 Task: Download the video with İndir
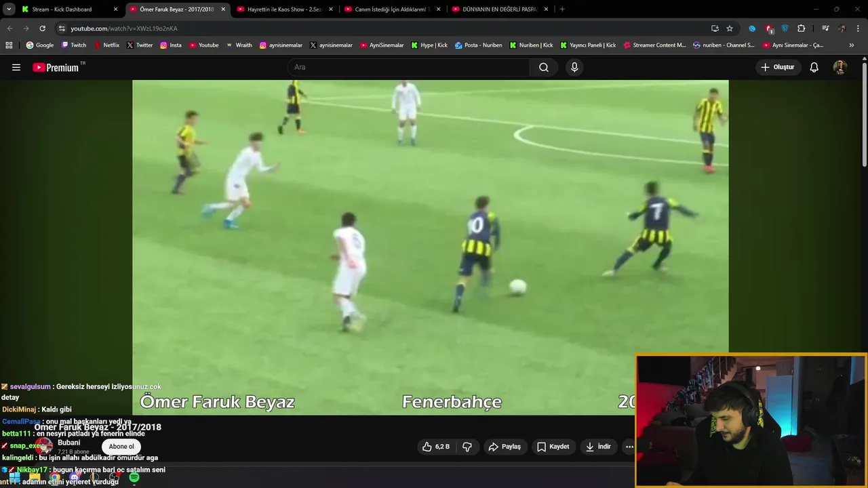(x=598, y=447)
